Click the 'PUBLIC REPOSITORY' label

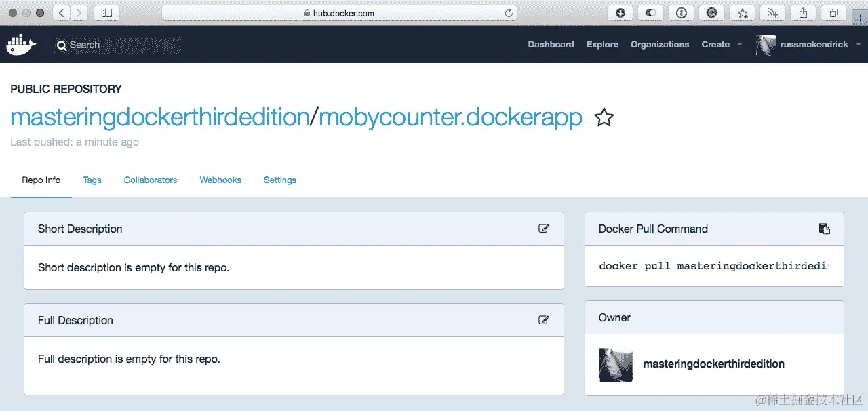66,89
